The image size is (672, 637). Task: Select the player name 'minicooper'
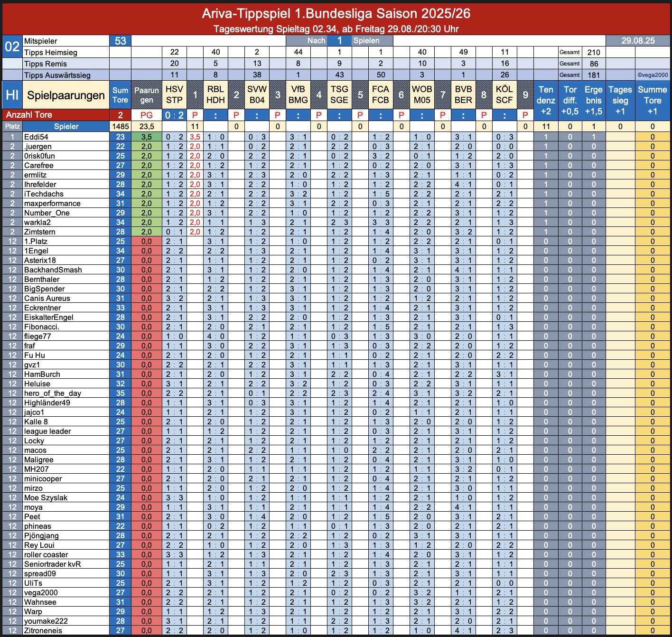pos(43,478)
